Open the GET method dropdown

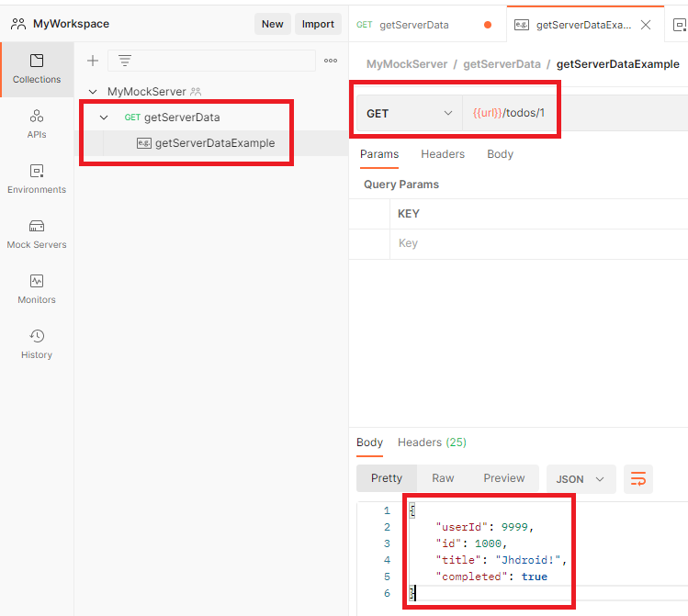[409, 114]
